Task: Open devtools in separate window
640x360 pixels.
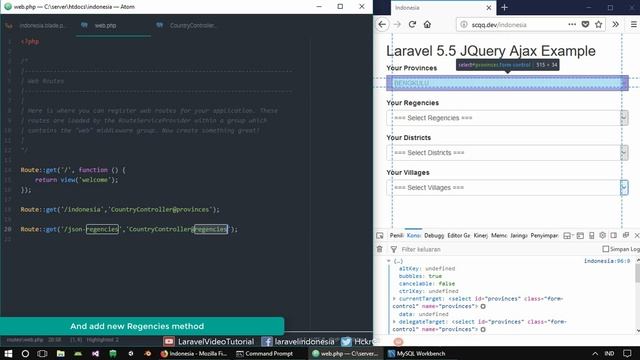Action: [625, 236]
